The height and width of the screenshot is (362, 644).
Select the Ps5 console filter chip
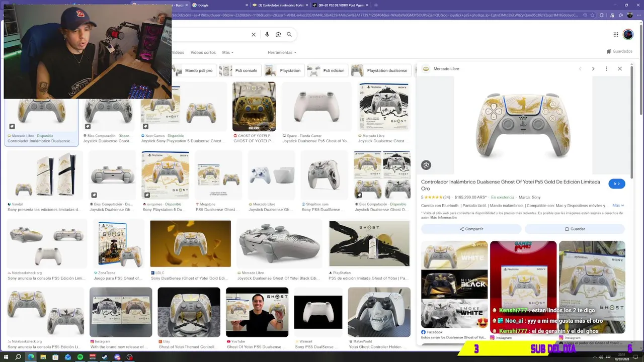pos(239,70)
